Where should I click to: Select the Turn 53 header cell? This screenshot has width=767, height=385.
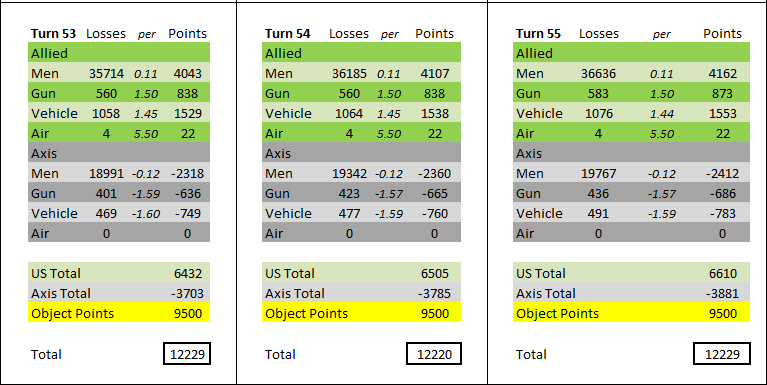click(x=53, y=34)
